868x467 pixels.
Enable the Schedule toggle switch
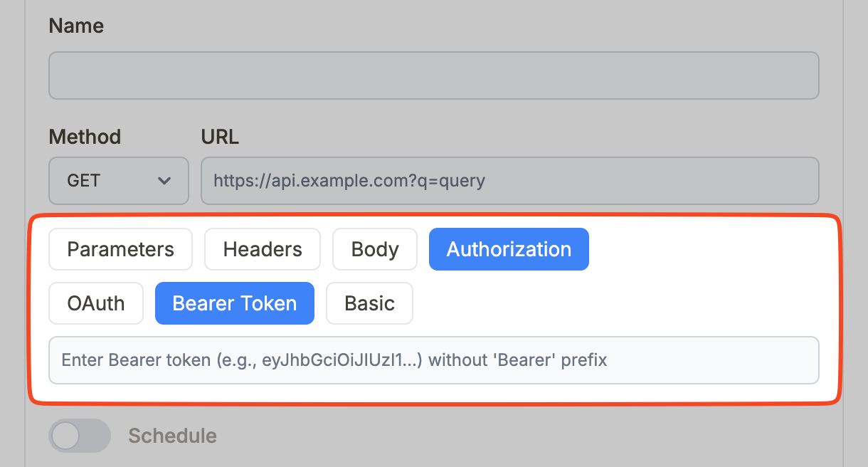point(79,436)
